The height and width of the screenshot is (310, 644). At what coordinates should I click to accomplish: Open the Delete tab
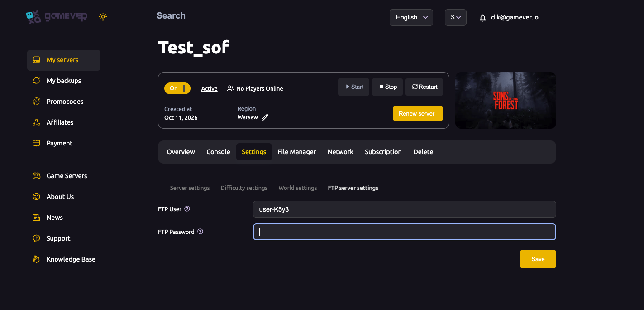pyautogui.click(x=423, y=152)
